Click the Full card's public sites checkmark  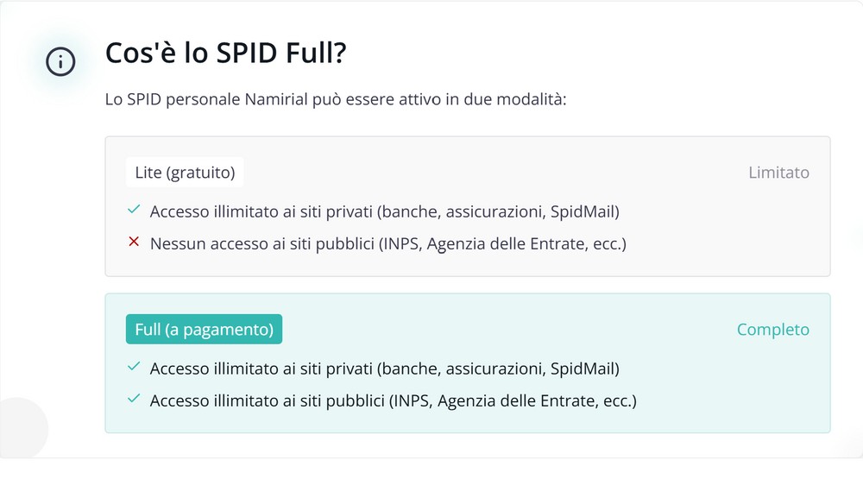pos(134,400)
